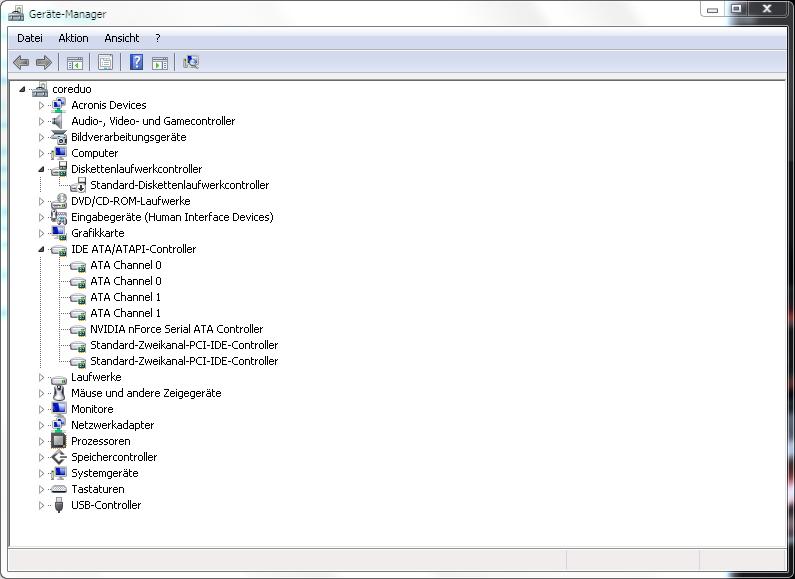Expand the Netzwerkadapter node
795x579 pixels.
(41, 425)
